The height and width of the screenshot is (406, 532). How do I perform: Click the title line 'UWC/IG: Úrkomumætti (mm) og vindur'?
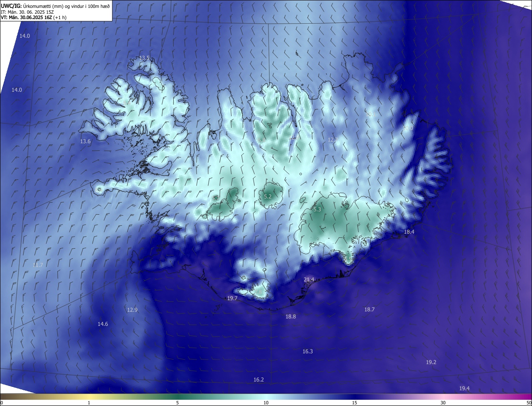pyautogui.click(x=55, y=6)
